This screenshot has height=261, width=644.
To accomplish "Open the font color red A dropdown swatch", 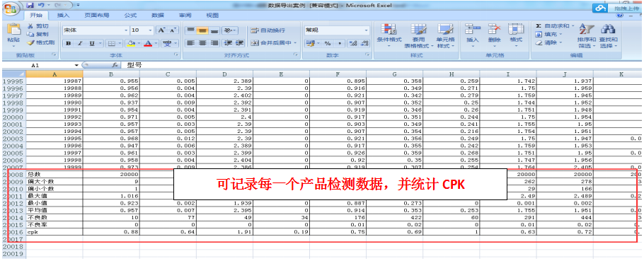I will tap(148, 43).
